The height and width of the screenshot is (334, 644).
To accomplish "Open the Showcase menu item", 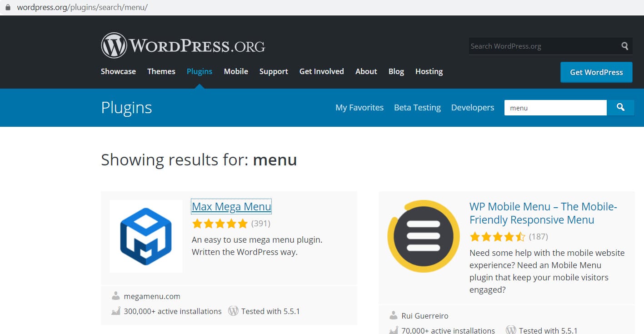I will coord(118,71).
